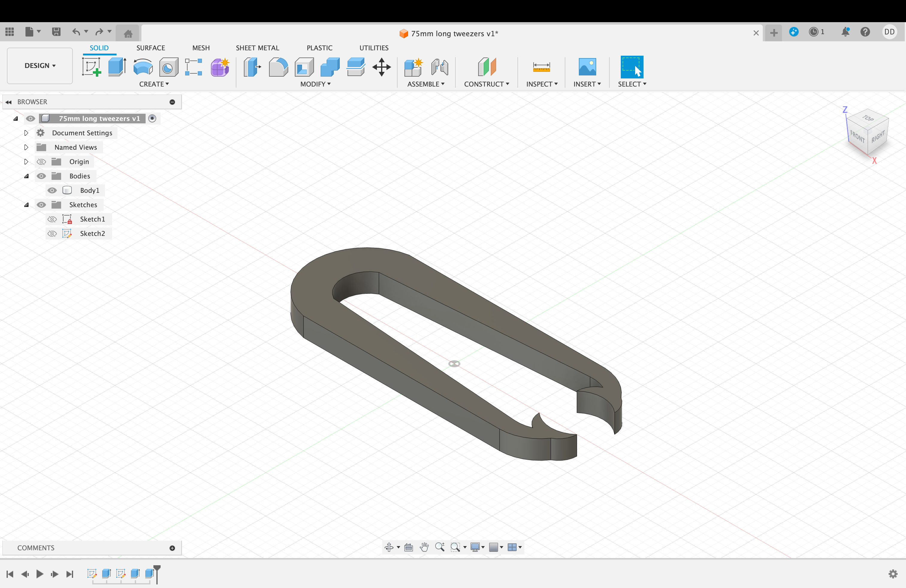Show the hidden Sketch1
The height and width of the screenshot is (588, 906).
pyautogui.click(x=52, y=219)
